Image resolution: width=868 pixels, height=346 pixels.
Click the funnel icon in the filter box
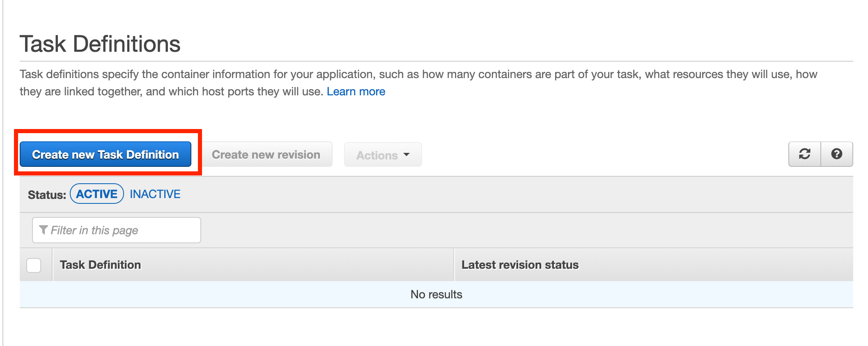click(43, 230)
